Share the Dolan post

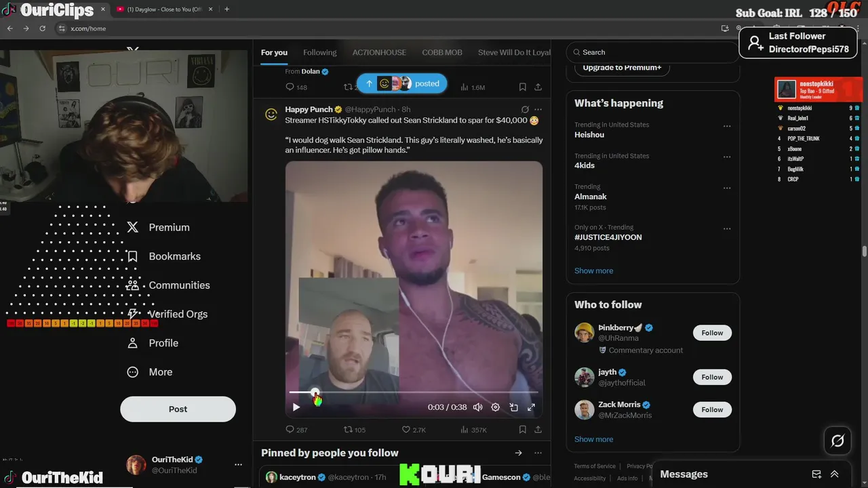(538, 87)
